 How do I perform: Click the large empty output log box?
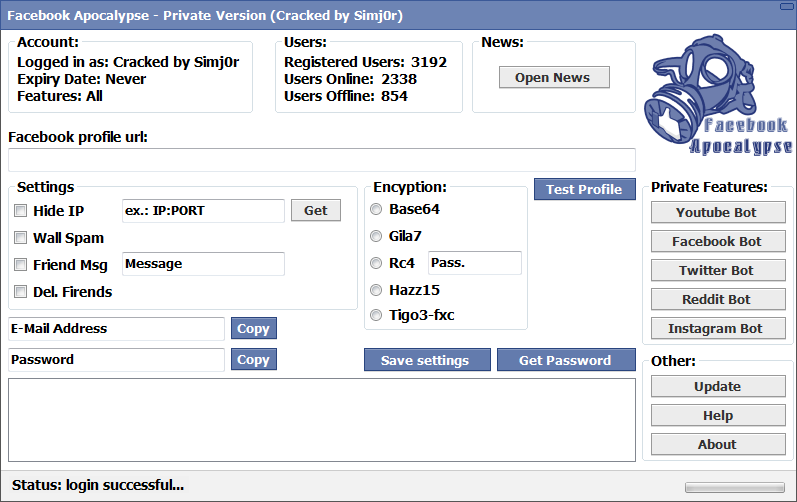322,420
